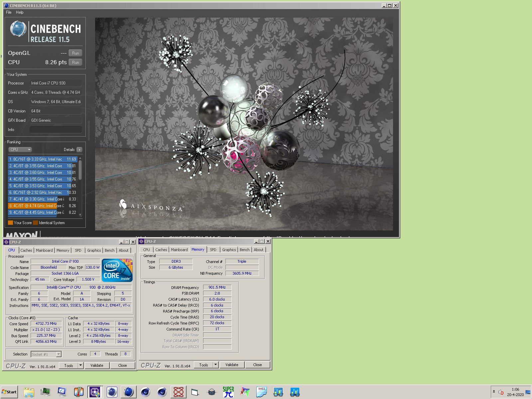Screen dimensions: 532x399
Task: Open Tools dropdown arrow in right CPU-Z
Action: tap(215, 365)
